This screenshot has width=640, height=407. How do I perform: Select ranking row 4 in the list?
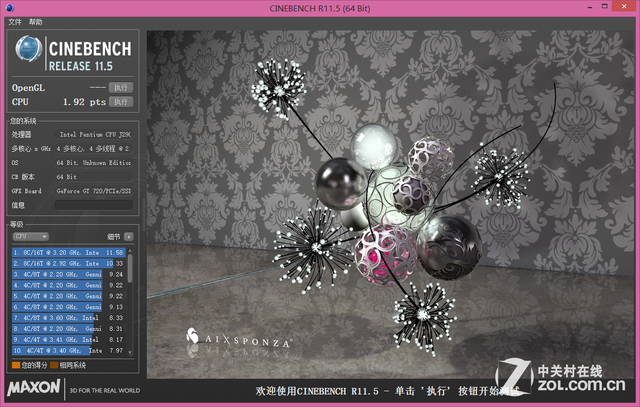[68, 285]
